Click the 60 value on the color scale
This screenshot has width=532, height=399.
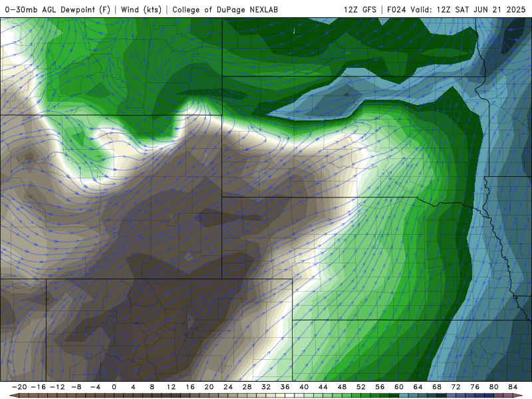point(399,387)
